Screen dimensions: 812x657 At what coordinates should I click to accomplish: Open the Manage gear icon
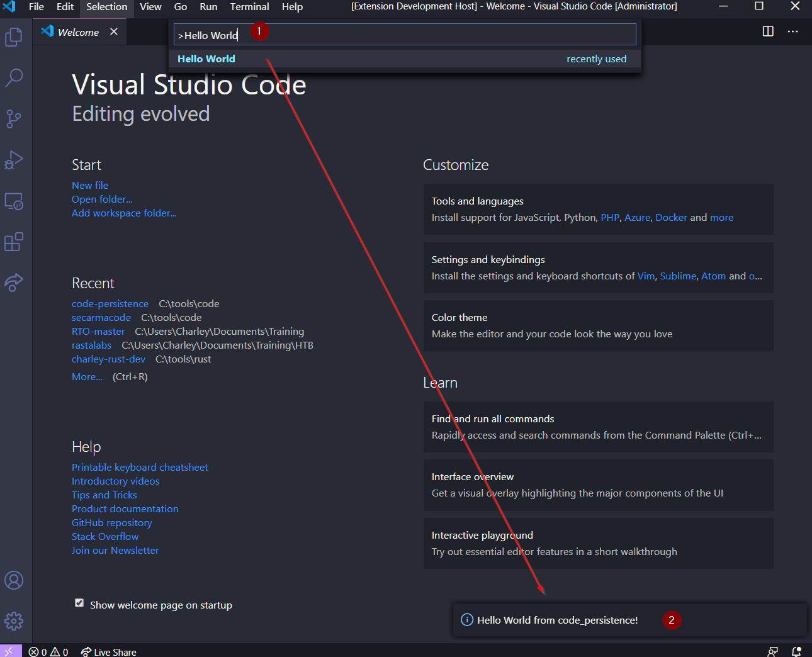pyautogui.click(x=14, y=621)
